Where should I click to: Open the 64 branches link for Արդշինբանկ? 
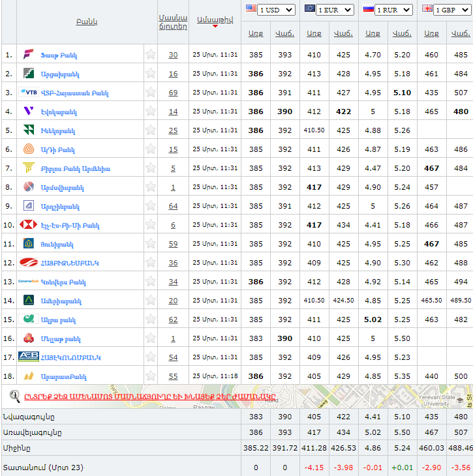point(173,206)
